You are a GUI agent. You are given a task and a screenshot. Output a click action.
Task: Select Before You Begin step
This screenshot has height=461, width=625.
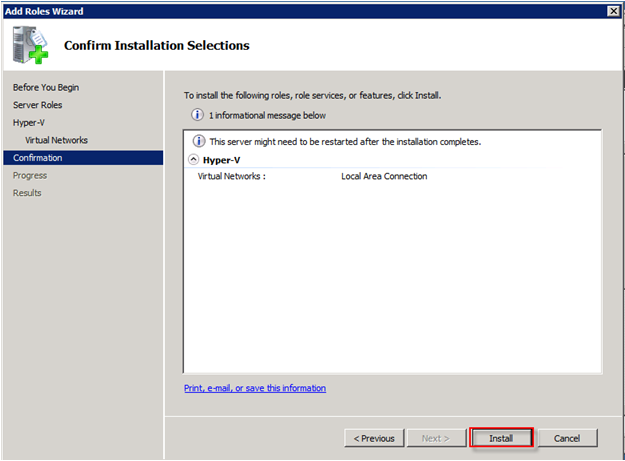(46, 87)
